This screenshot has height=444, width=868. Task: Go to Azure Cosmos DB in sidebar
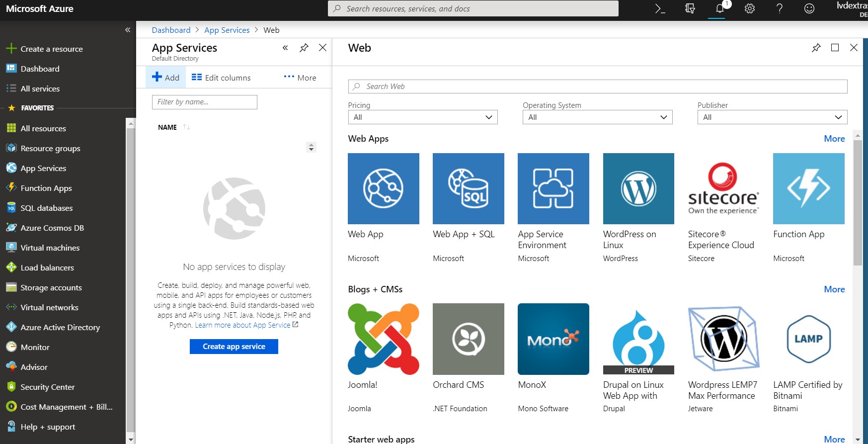click(x=52, y=228)
